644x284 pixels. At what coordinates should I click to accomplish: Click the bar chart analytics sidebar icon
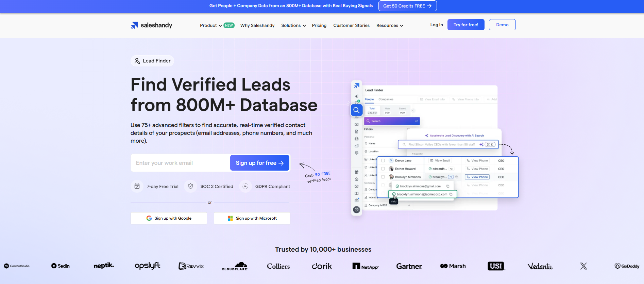coord(356,146)
